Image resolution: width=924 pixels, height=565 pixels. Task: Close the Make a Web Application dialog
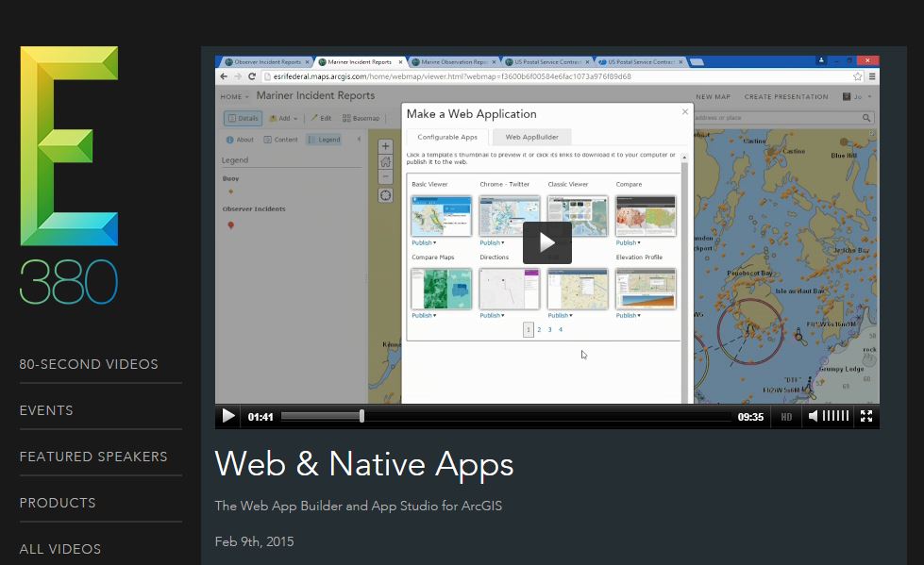pos(685,111)
